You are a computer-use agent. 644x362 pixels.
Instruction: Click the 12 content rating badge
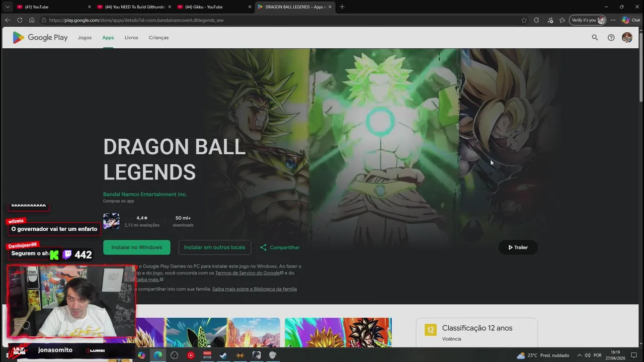pos(430,330)
